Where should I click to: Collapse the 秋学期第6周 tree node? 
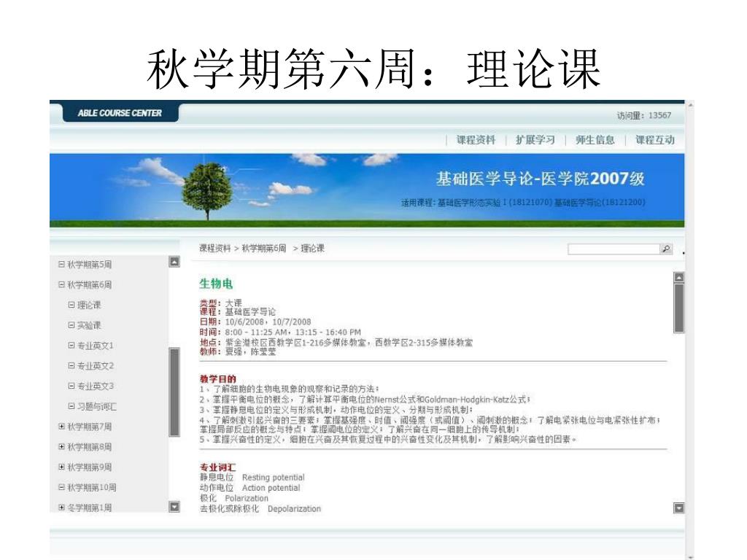pyautogui.click(x=61, y=284)
